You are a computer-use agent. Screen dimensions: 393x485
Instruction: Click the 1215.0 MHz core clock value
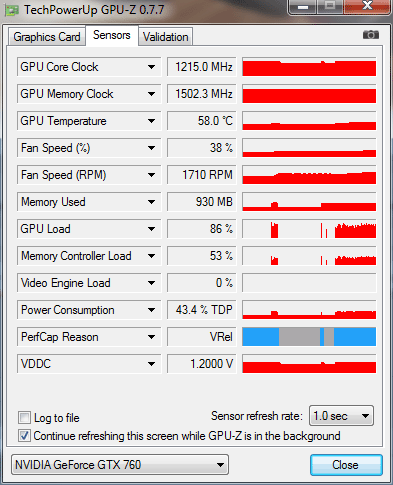point(202,67)
